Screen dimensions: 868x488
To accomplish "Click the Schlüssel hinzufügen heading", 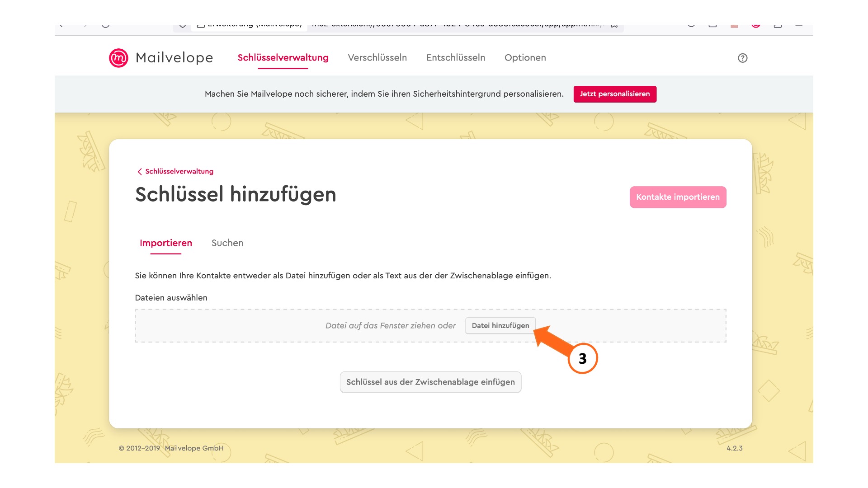I will point(236,195).
